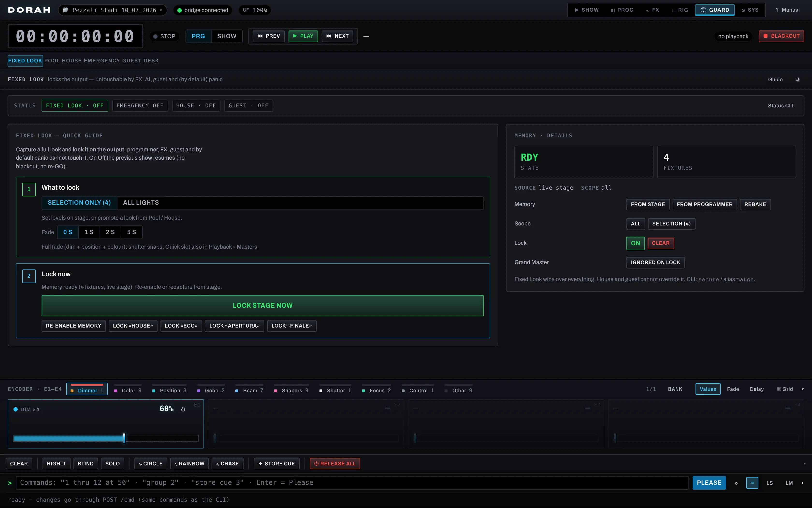Select the Color 9 encoder group
The image size is (812, 508).
click(x=128, y=390)
